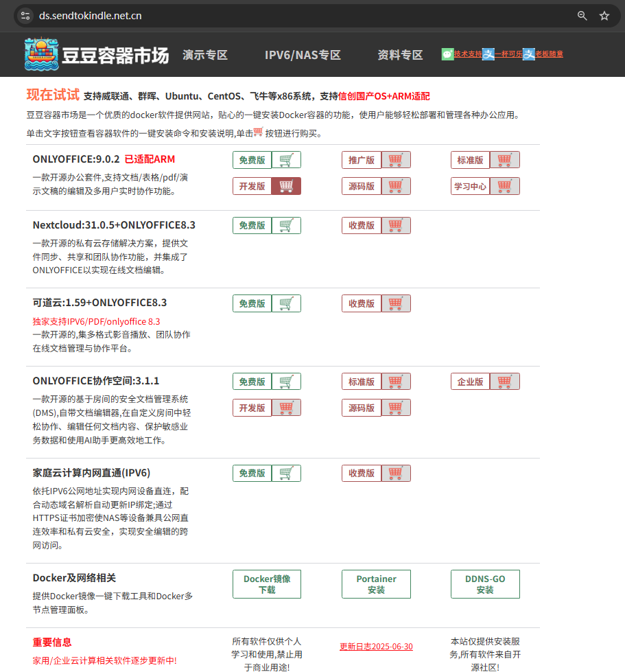Click the Nextcloud 免费版 text button

pos(252,225)
